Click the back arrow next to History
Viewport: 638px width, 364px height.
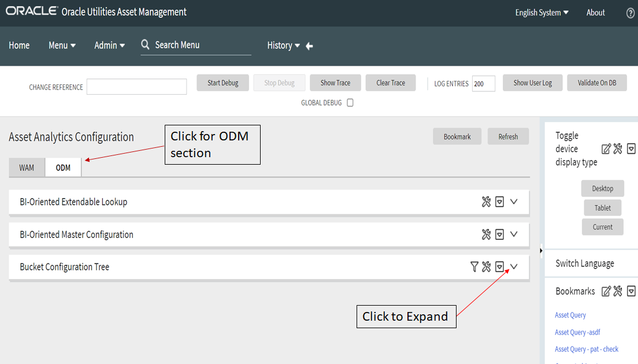click(309, 46)
